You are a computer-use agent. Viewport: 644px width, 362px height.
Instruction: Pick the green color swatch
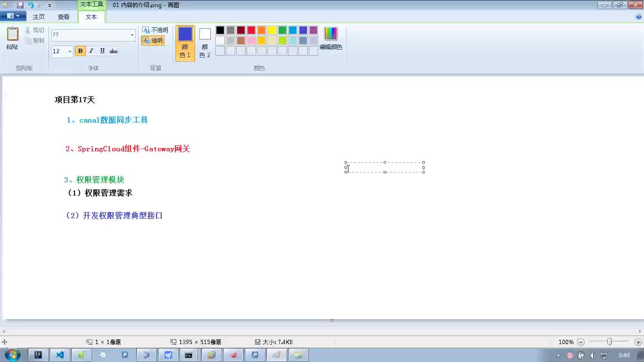pyautogui.click(x=282, y=30)
